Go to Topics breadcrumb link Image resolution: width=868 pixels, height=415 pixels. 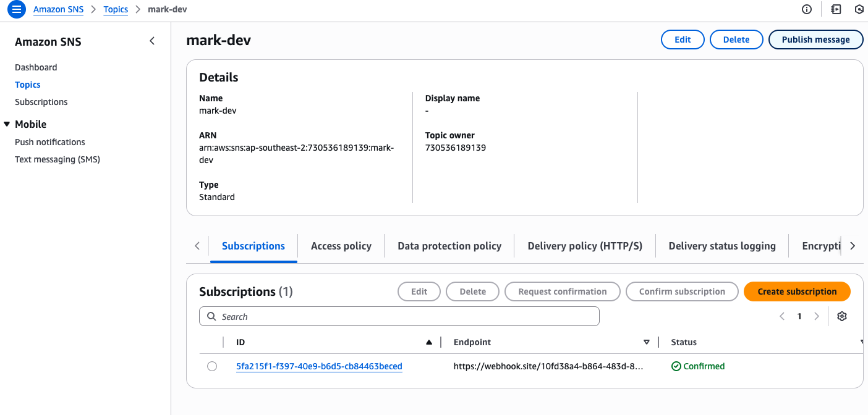[x=116, y=9]
